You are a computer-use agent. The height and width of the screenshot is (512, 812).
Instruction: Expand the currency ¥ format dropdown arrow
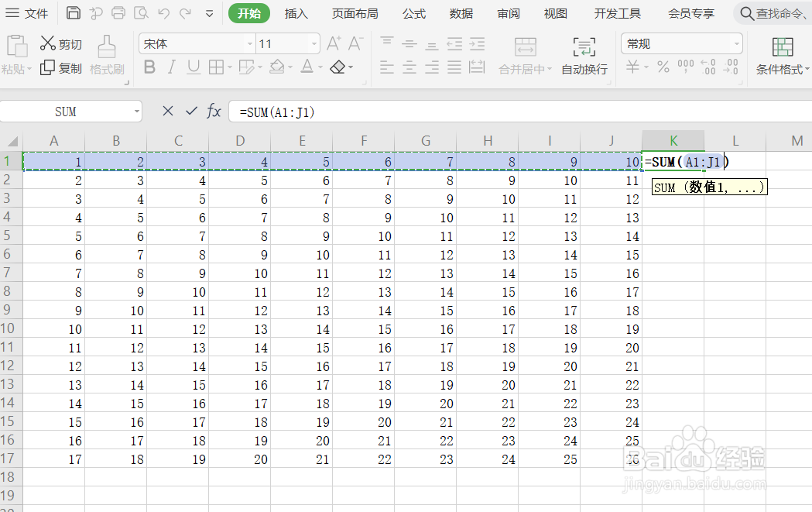pos(646,67)
